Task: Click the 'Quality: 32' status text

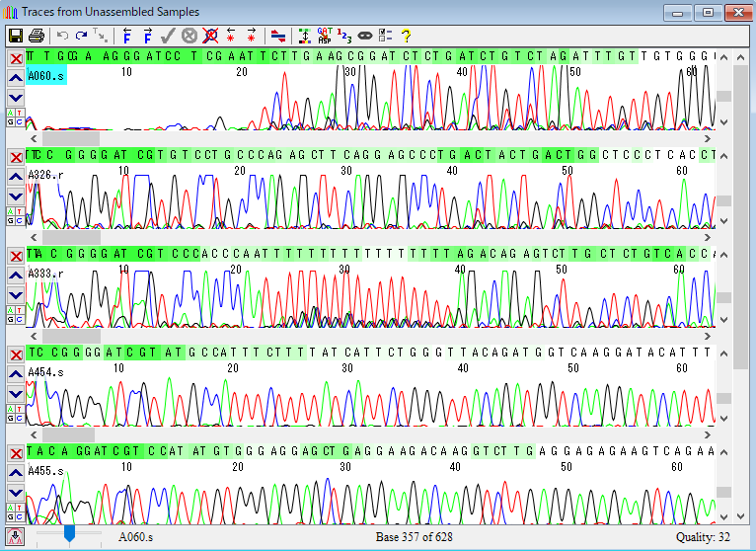Action: pyautogui.click(x=703, y=537)
